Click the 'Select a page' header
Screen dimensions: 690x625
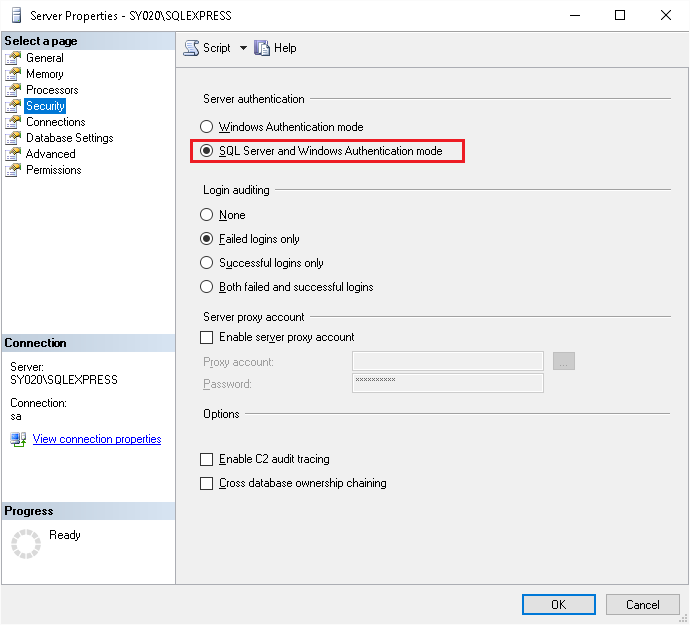41,41
